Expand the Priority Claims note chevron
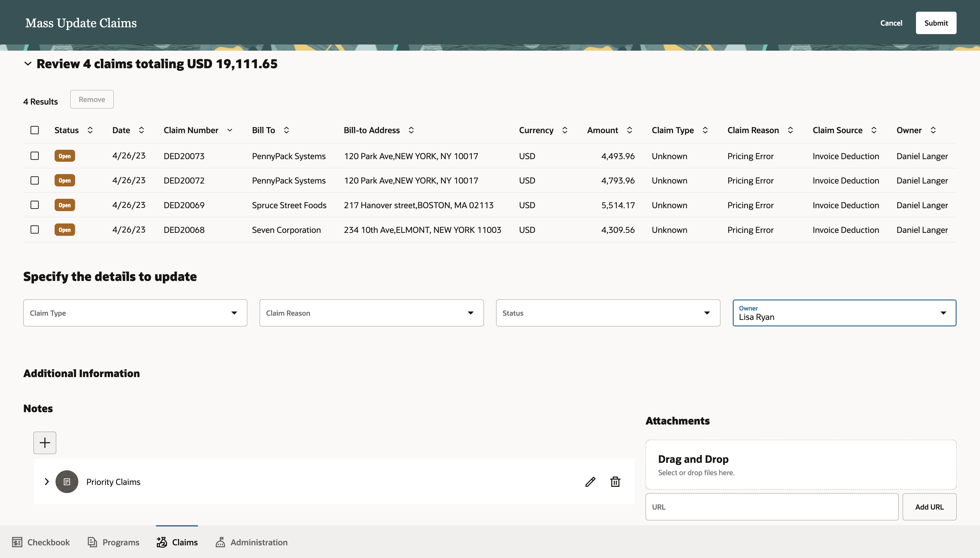Screen dimensions: 980x558 pos(47,482)
